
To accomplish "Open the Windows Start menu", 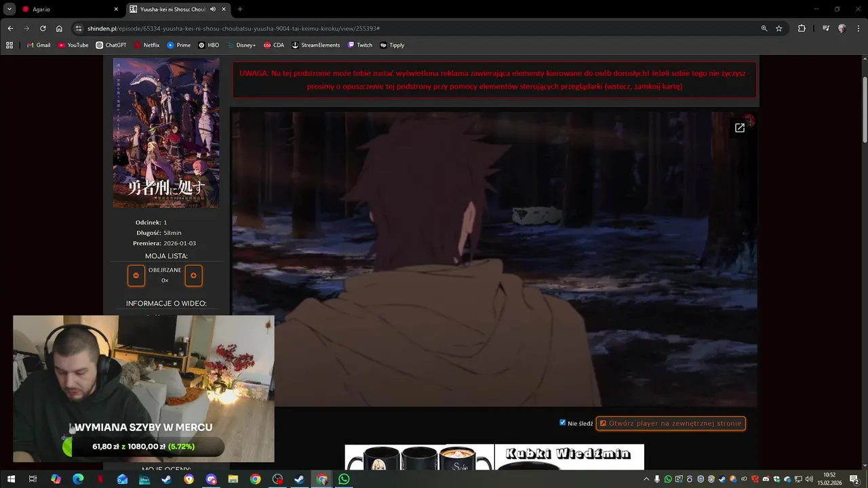I will (11, 479).
